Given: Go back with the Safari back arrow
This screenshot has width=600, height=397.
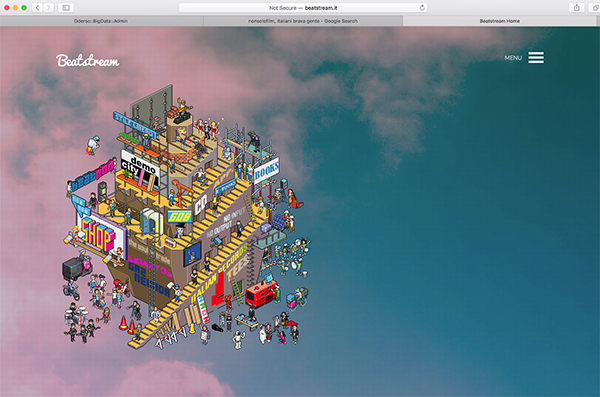Looking at the screenshot, I should [38, 8].
